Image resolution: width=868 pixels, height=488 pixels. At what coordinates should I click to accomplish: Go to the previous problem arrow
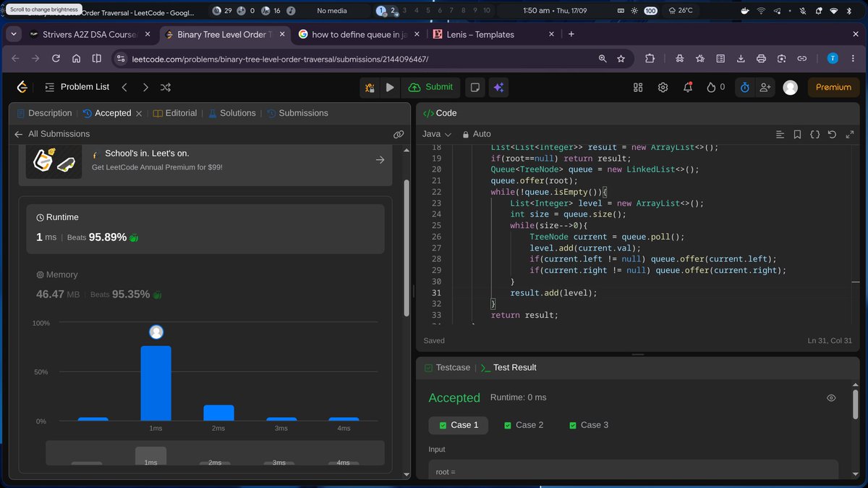click(124, 87)
